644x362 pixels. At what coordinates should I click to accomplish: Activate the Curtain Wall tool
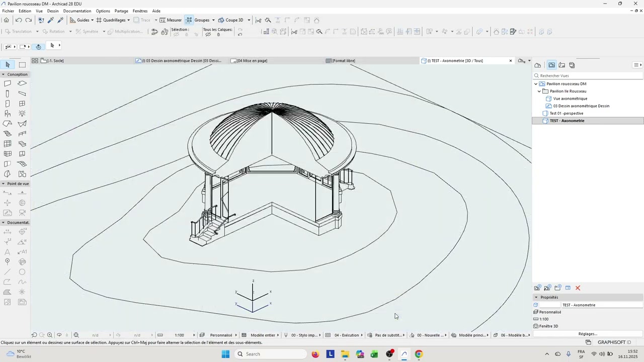click(x=8, y=144)
